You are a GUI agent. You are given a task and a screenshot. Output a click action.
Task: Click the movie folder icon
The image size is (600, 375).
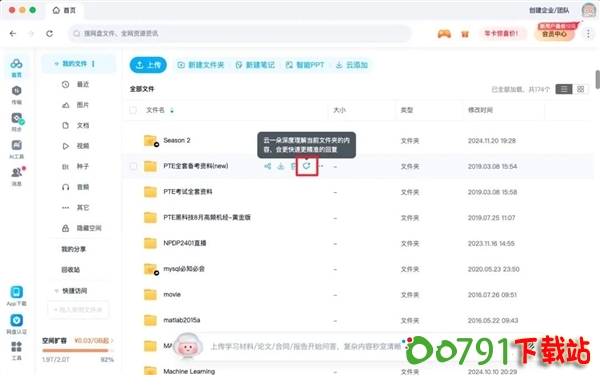point(150,295)
